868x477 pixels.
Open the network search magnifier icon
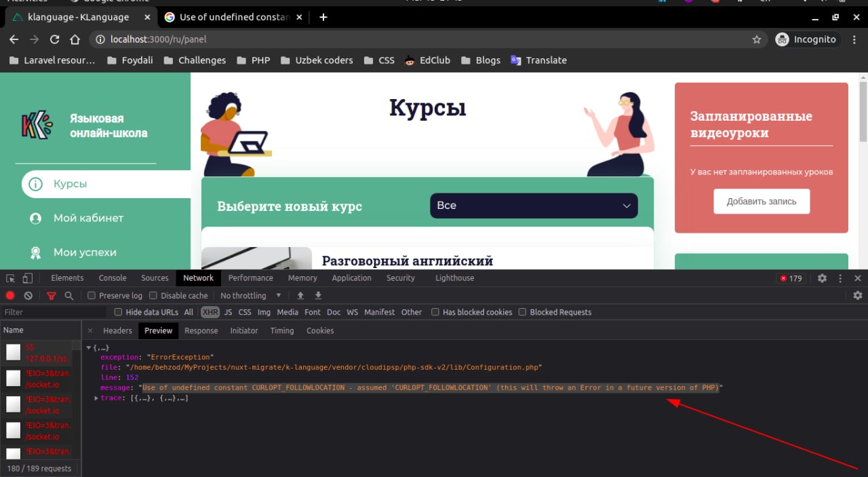(69, 296)
